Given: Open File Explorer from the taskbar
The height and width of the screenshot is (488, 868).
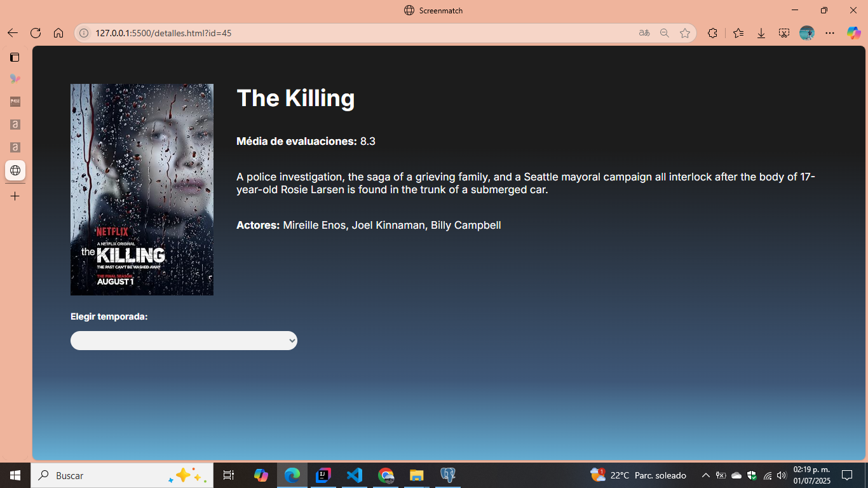Looking at the screenshot, I should tap(416, 475).
